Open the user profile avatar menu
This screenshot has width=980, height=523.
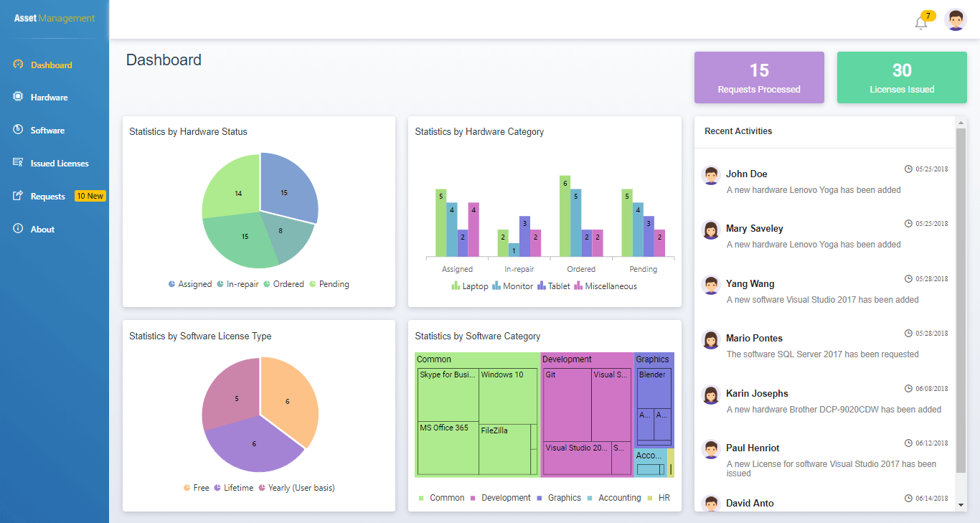956,20
